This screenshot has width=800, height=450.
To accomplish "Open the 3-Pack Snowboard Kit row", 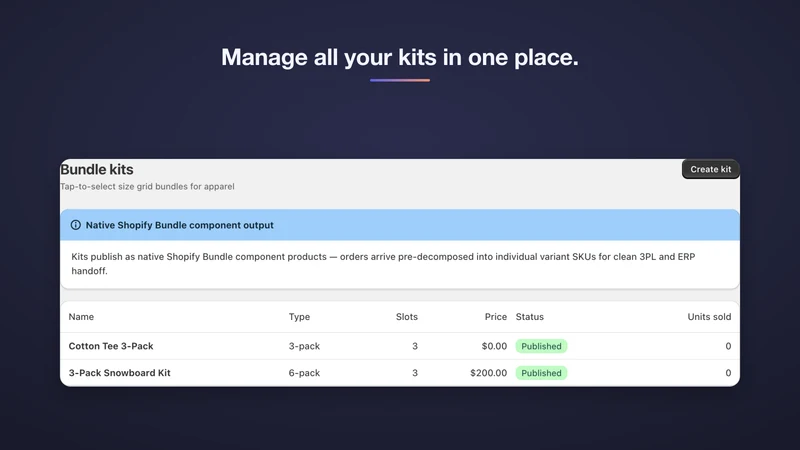I will [x=400, y=373].
